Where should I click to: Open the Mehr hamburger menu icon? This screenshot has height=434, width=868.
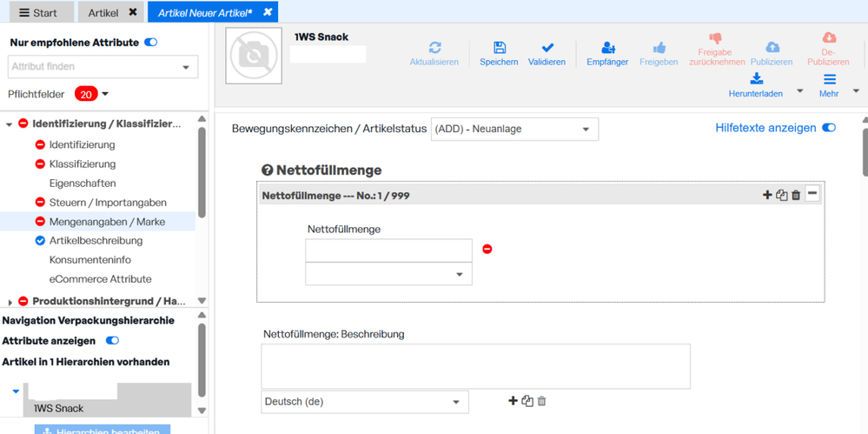[829, 79]
